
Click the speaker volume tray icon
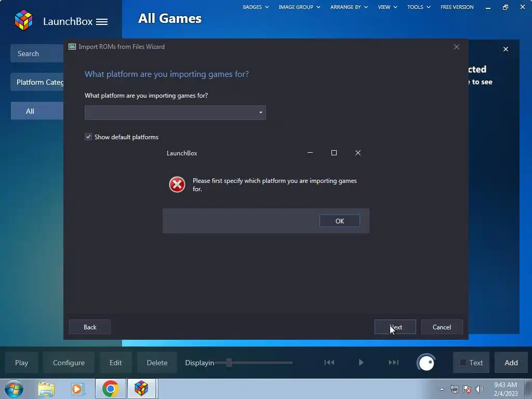coord(480,389)
